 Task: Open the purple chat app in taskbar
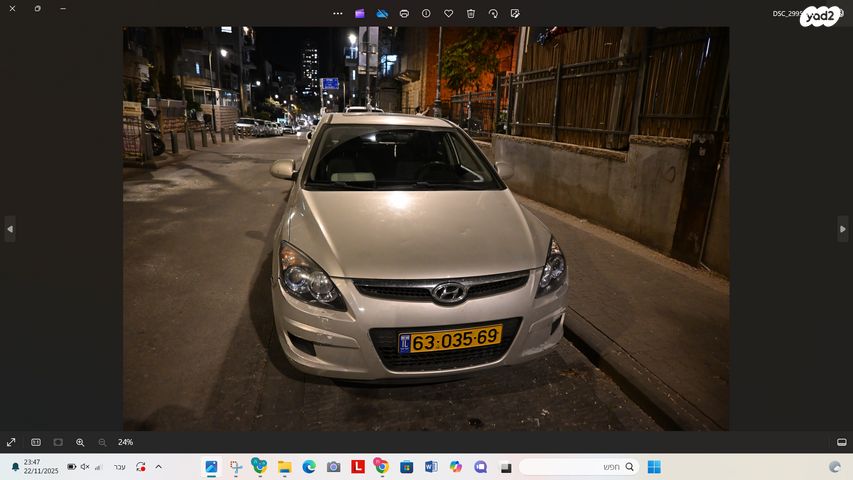pos(480,467)
